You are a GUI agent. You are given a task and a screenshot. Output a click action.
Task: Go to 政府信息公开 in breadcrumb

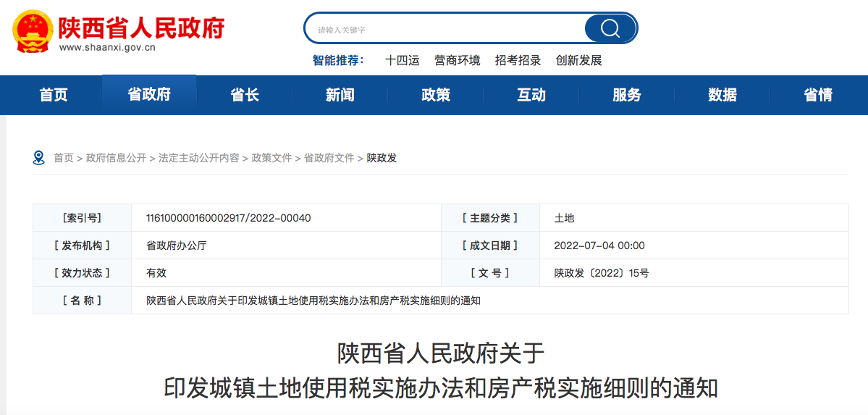116,158
